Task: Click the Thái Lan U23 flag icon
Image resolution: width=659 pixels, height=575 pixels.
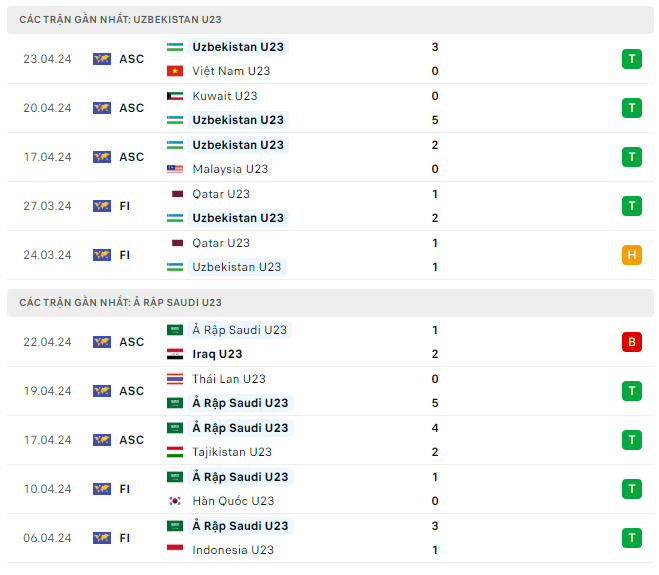Action: 176,379
